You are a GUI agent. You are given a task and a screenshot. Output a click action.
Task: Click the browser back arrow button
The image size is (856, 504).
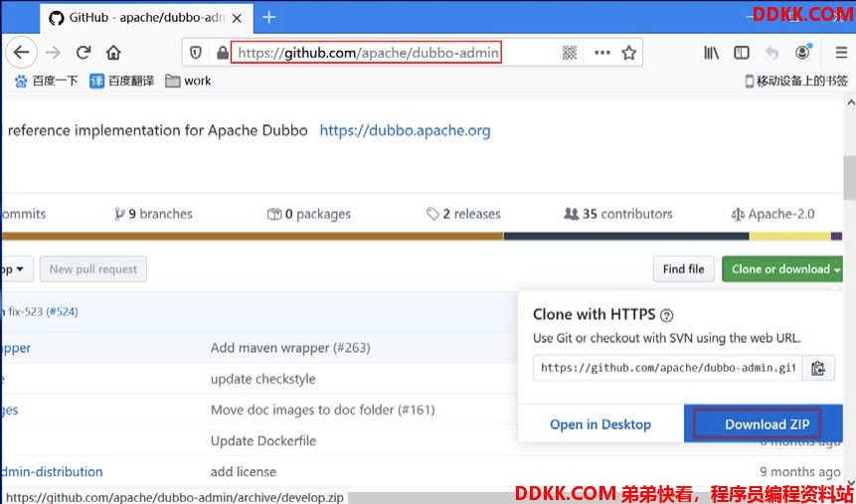pyautogui.click(x=22, y=53)
